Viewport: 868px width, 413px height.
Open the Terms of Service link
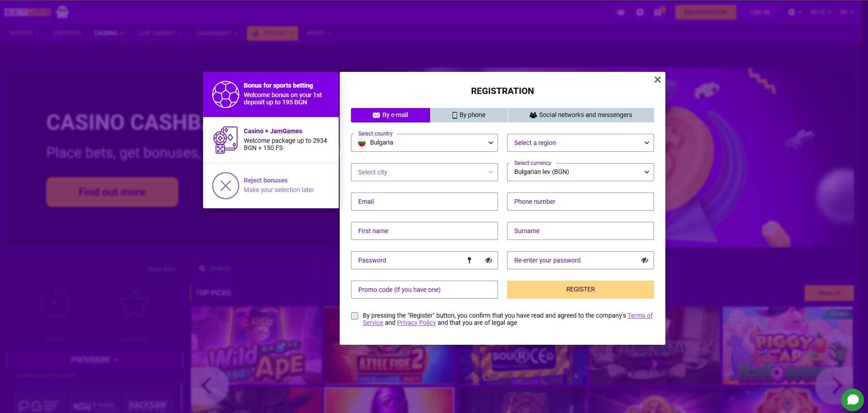click(x=640, y=315)
